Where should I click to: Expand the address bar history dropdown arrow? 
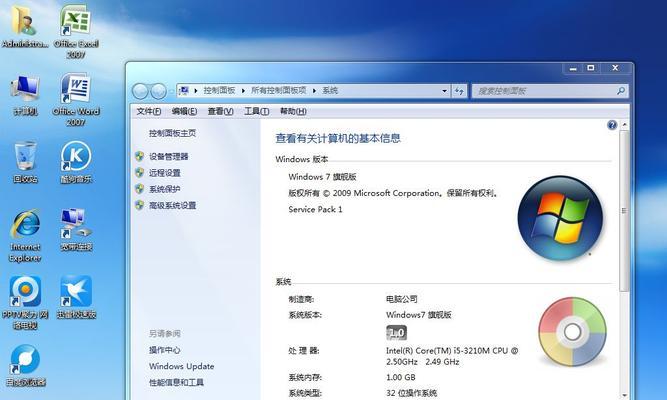[x=444, y=91]
